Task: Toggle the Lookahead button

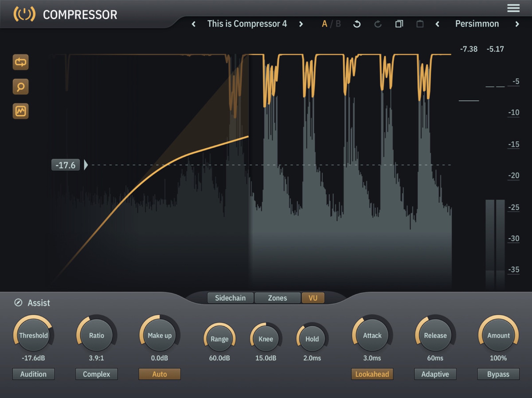Action: click(372, 374)
